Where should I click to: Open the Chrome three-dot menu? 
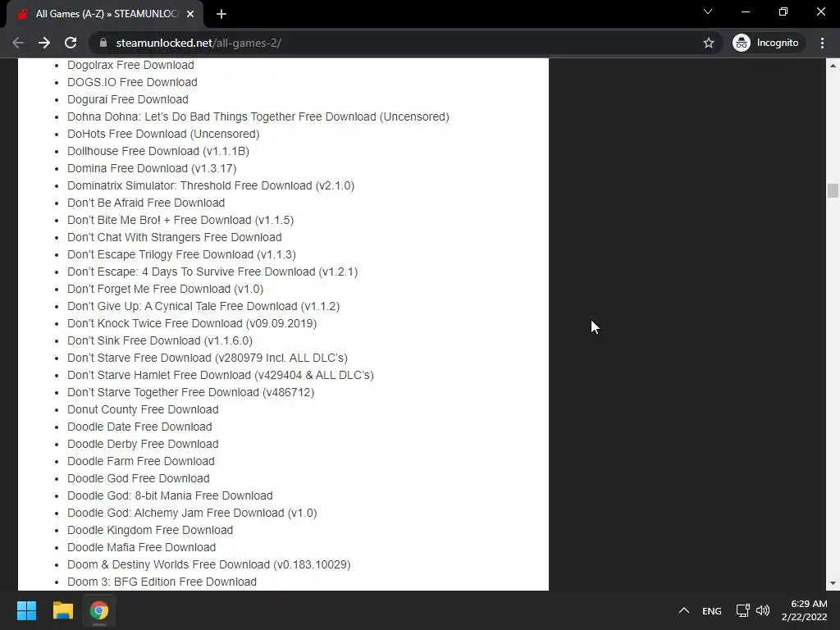click(x=822, y=43)
